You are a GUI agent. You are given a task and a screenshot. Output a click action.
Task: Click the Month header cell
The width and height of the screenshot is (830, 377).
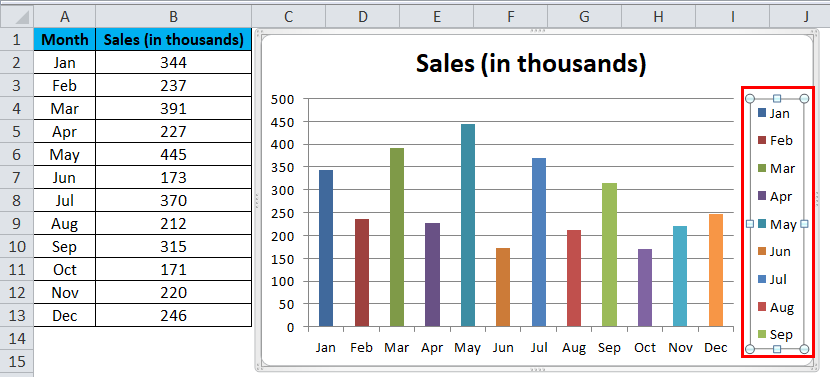coord(65,40)
